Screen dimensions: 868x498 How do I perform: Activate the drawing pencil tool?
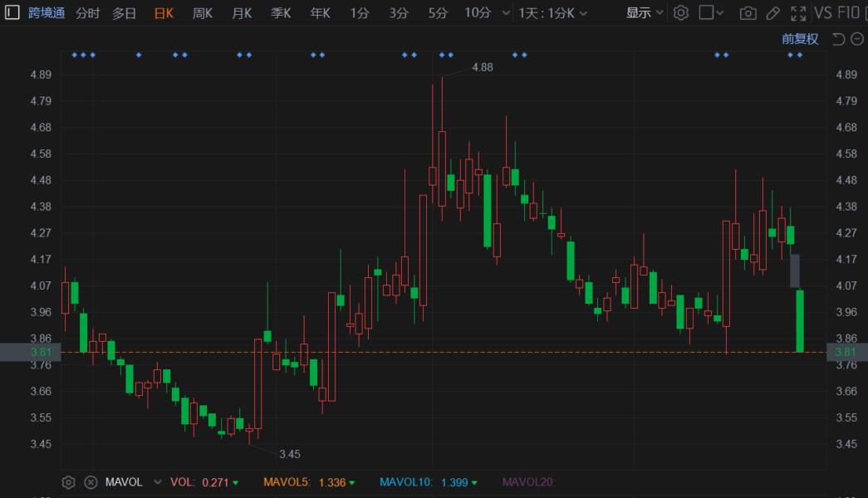coord(773,13)
